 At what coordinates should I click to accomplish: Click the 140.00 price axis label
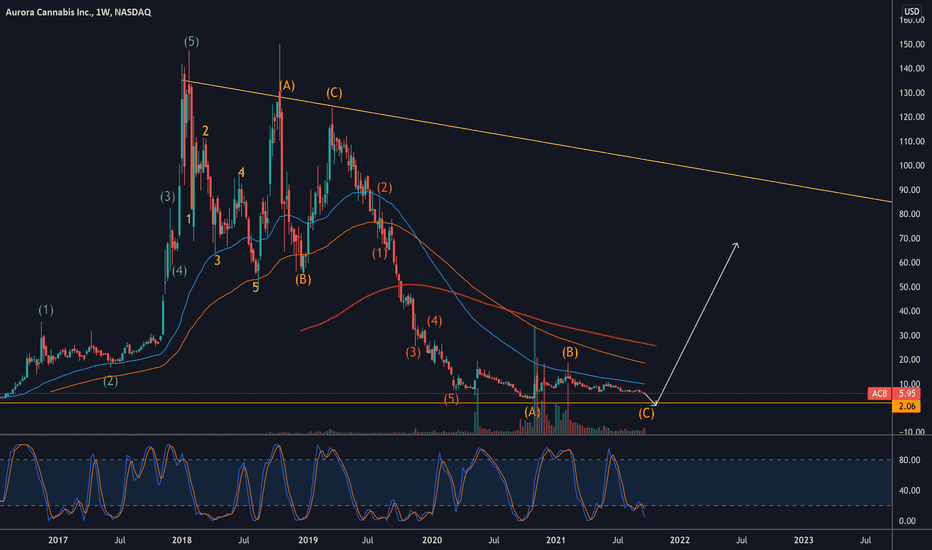tap(912, 69)
